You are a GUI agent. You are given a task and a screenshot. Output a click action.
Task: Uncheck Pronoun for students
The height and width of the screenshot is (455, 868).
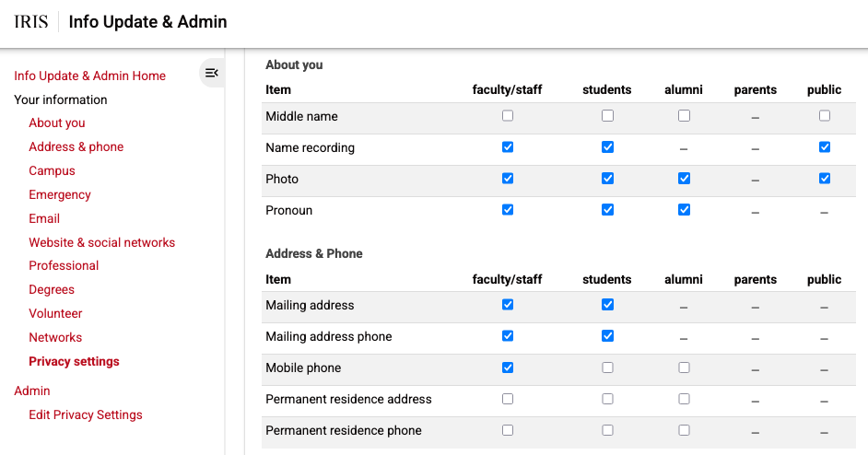pyautogui.click(x=608, y=210)
